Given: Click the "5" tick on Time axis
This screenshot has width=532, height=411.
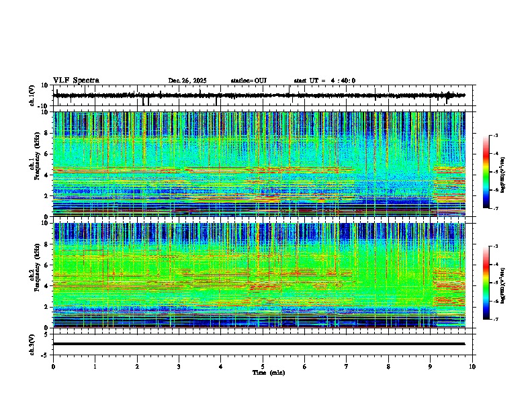Looking at the screenshot, I should tap(263, 367).
